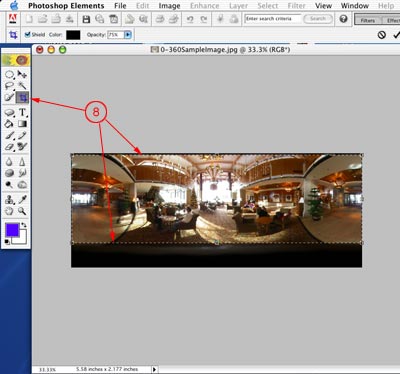Select the Zoom magnifier tool

(22, 211)
